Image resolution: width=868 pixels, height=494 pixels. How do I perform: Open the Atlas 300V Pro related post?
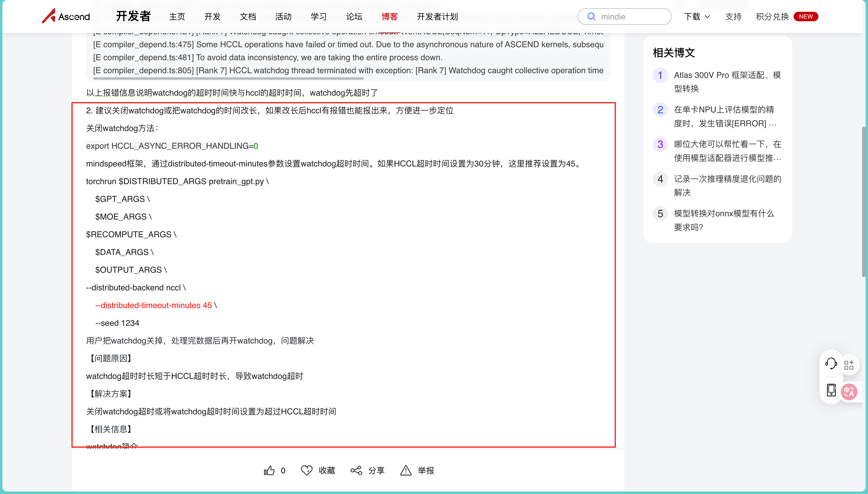[x=727, y=81]
